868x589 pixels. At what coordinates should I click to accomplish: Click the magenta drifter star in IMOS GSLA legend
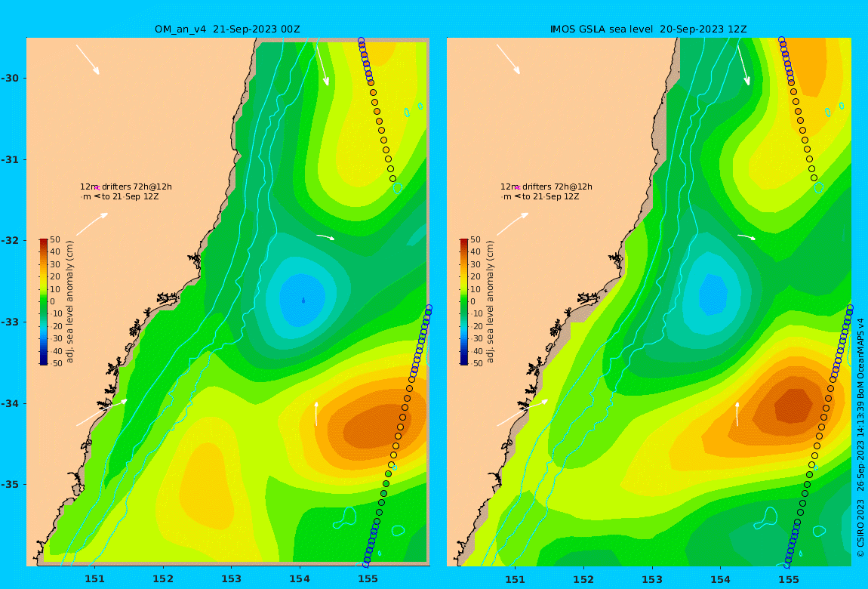(518, 188)
